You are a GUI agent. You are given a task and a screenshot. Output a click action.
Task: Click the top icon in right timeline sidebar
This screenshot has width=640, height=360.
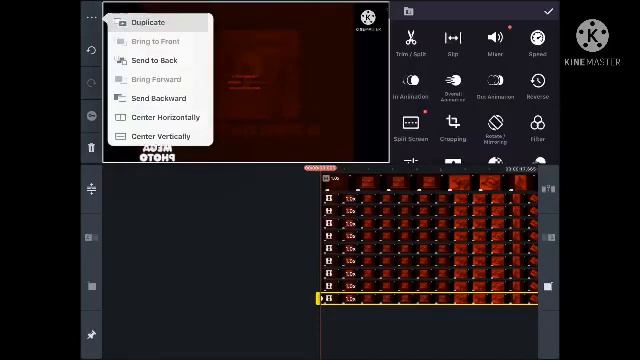tap(548, 189)
